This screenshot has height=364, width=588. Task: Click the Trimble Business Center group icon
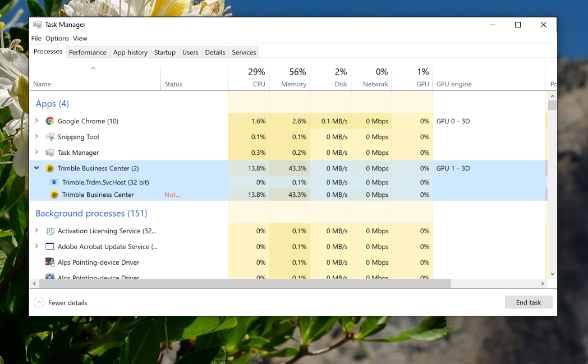pos(50,168)
